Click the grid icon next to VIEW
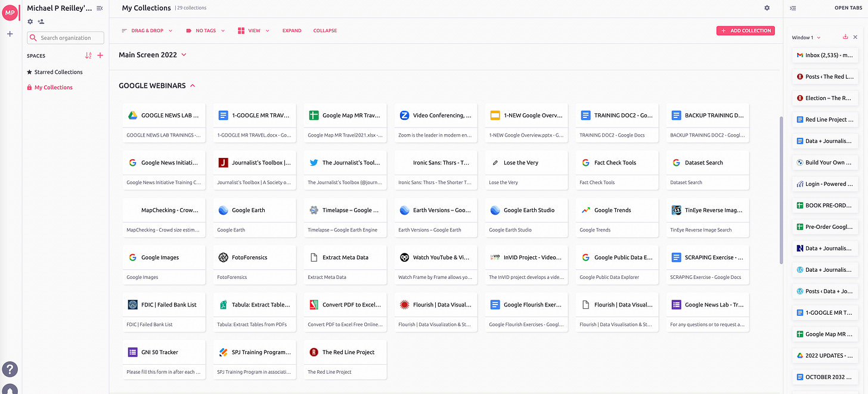 tap(242, 30)
